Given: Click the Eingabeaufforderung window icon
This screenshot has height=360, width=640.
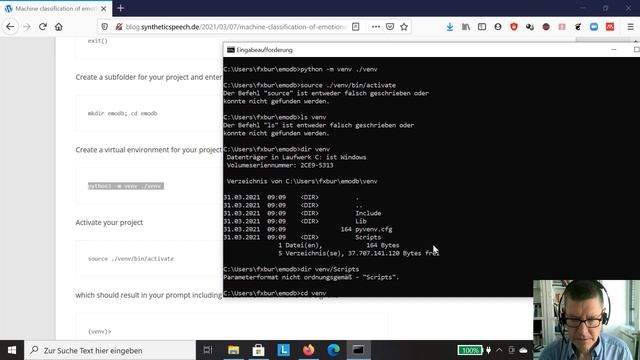Looking at the screenshot, I should click(231, 50).
